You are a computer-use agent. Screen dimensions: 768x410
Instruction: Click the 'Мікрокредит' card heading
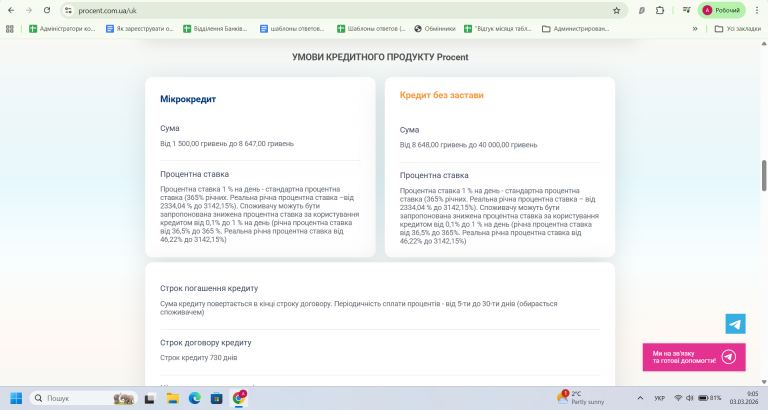tap(188, 99)
